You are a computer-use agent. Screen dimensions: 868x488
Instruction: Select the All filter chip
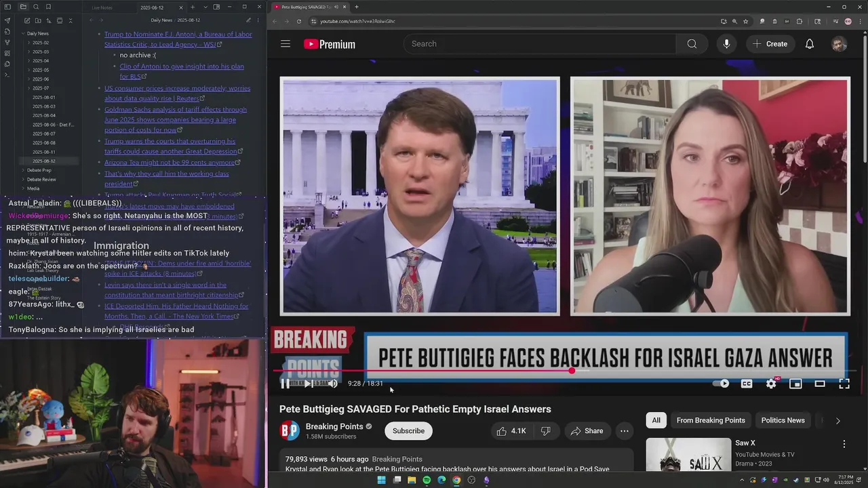656,420
